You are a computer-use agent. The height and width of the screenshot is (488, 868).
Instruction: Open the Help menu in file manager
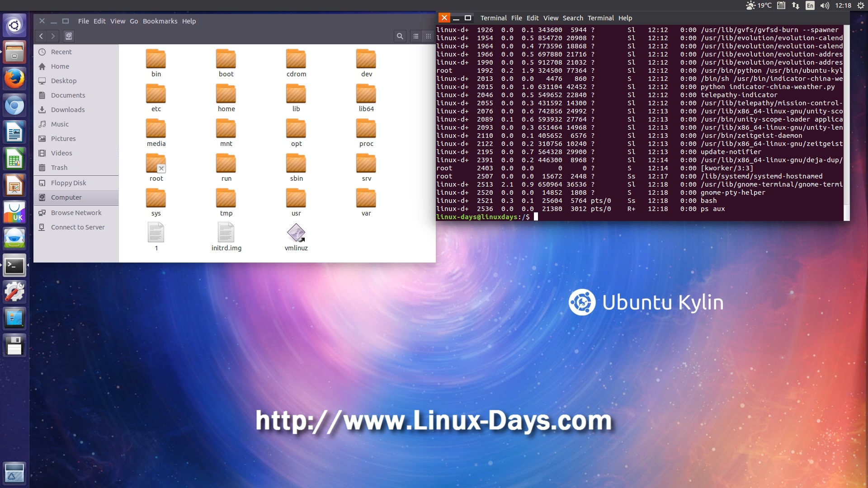pos(189,21)
